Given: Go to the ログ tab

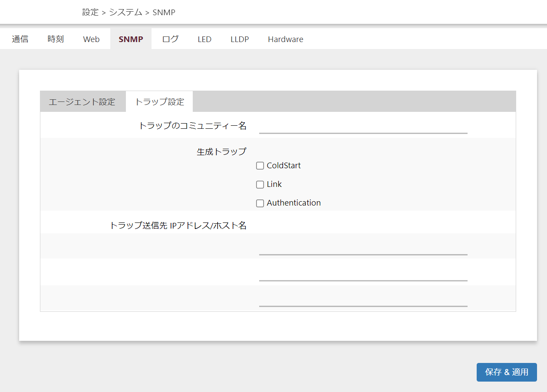Looking at the screenshot, I should [170, 39].
